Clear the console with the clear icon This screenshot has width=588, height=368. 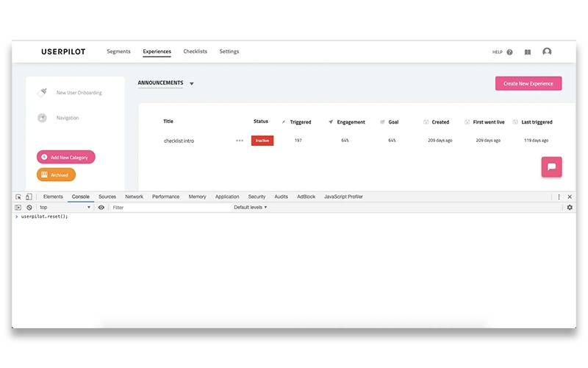pos(29,208)
